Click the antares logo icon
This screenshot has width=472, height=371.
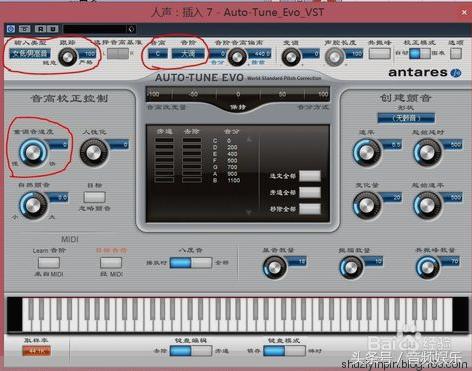click(456, 73)
